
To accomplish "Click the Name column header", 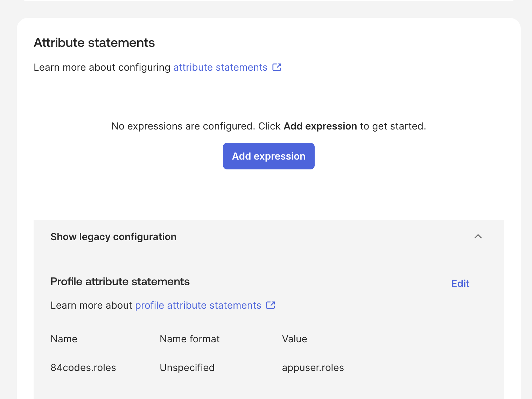I will coord(64,339).
